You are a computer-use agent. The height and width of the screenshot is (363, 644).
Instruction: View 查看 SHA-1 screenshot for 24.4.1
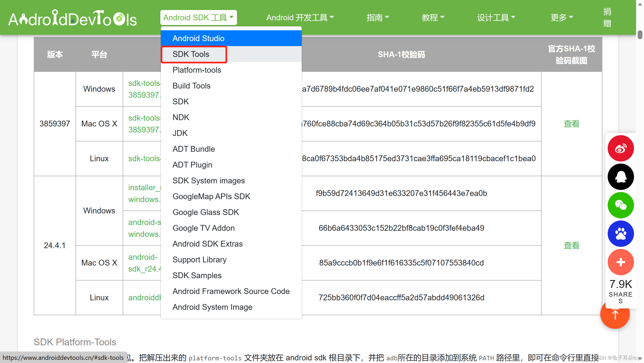point(571,245)
